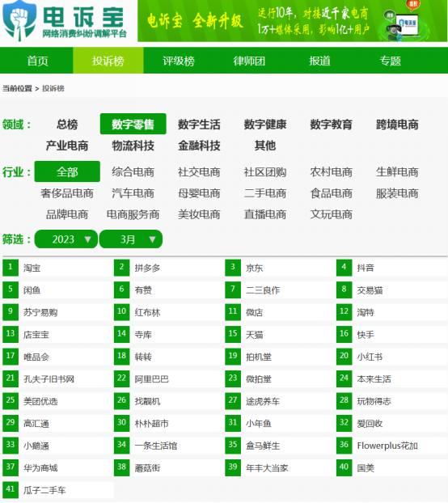Open the 专题 tab

pyautogui.click(x=391, y=61)
